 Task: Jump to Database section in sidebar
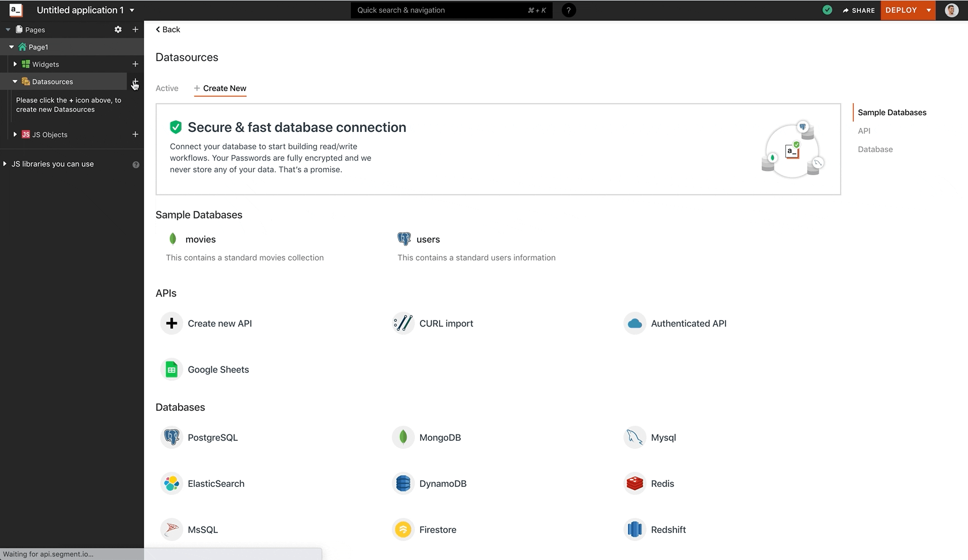875,149
